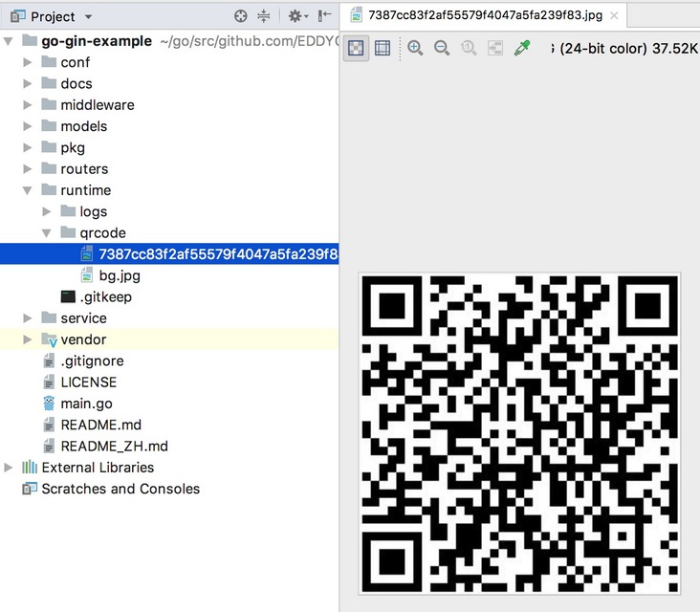This screenshot has width=700, height=612.
Task: Click the qrcode folder label
Action: coord(102,233)
